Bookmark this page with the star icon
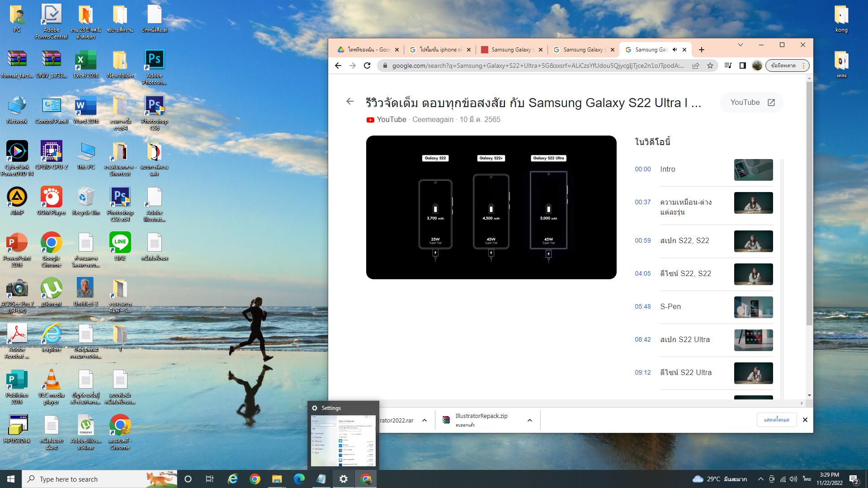 click(710, 66)
